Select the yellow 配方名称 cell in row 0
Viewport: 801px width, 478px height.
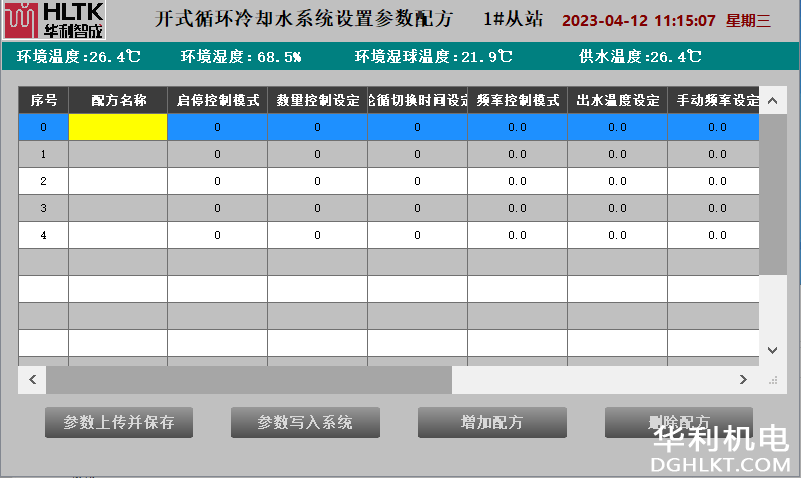click(118, 127)
